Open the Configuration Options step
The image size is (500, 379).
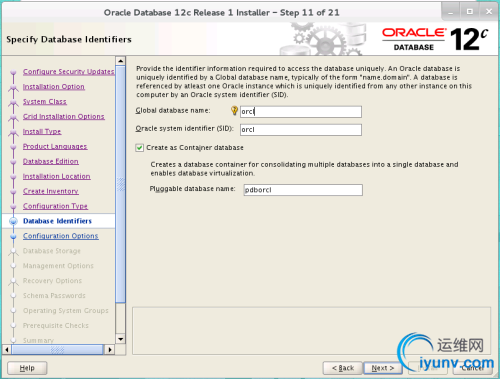tap(61, 236)
